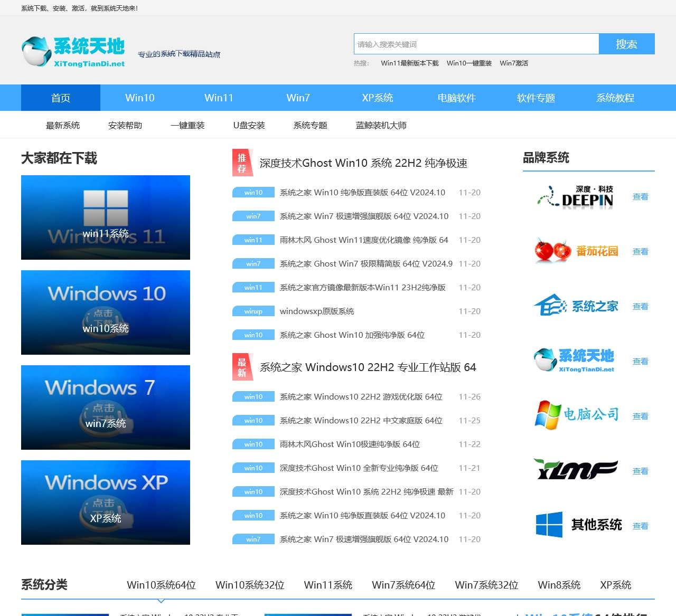This screenshot has width=676, height=616.
Task: Open the win10系统 thumbnail
Action: pyautogui.click(x=106, y=312)
